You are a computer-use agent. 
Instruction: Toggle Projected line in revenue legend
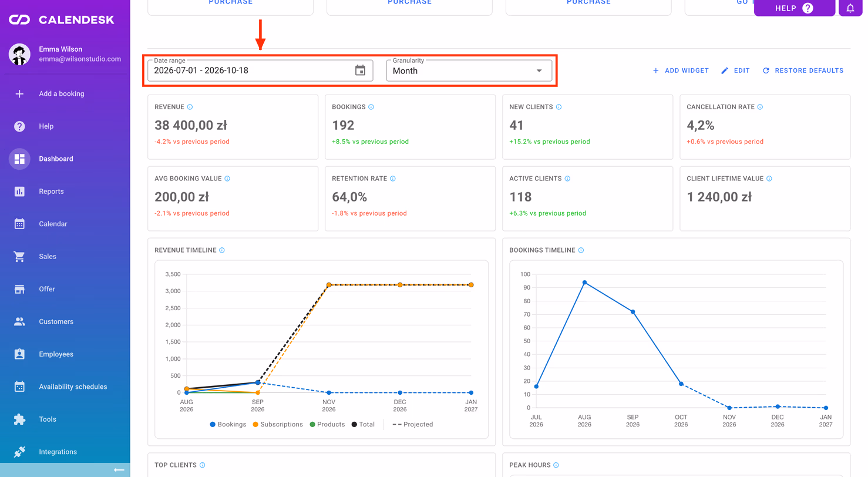click(412, 424)
